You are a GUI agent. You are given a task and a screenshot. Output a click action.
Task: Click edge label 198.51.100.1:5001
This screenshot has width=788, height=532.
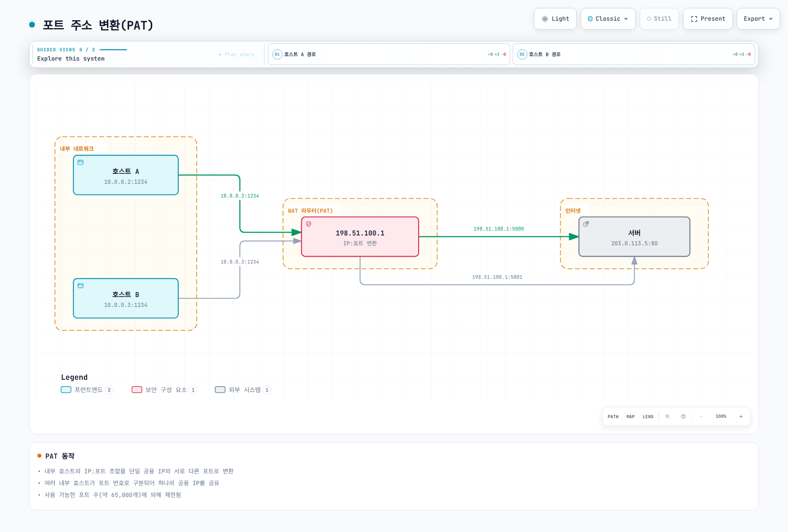[x=497, y=277]
